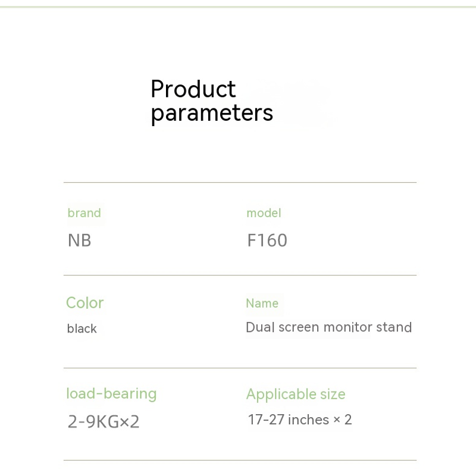Click divider line above Color row
The width and height of the screenshot is (476, 476).
pyautogui.click(x=240, y=275)
